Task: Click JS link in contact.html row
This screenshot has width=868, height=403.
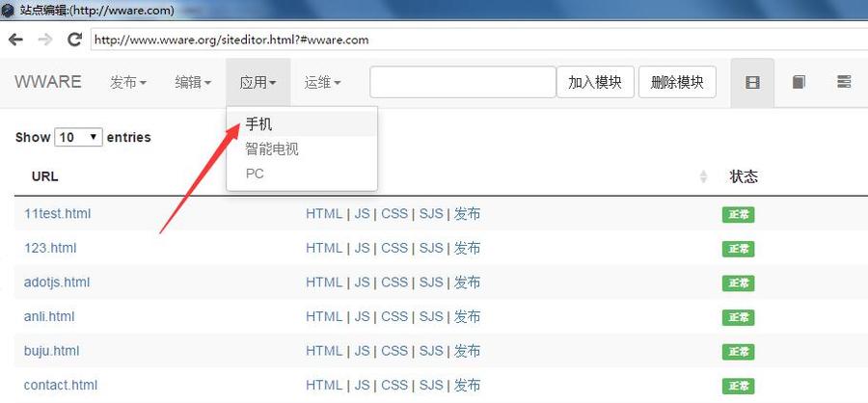Action: point(362,386)
